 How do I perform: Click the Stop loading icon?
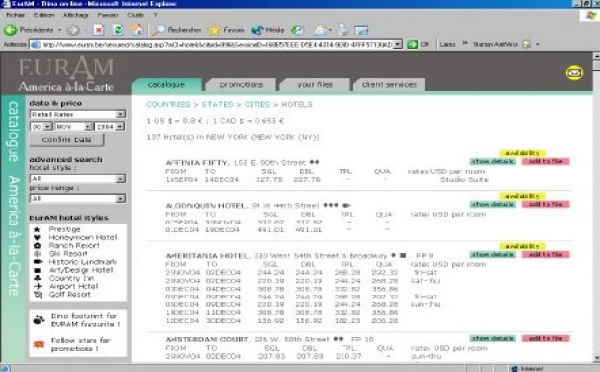(99, 30)
